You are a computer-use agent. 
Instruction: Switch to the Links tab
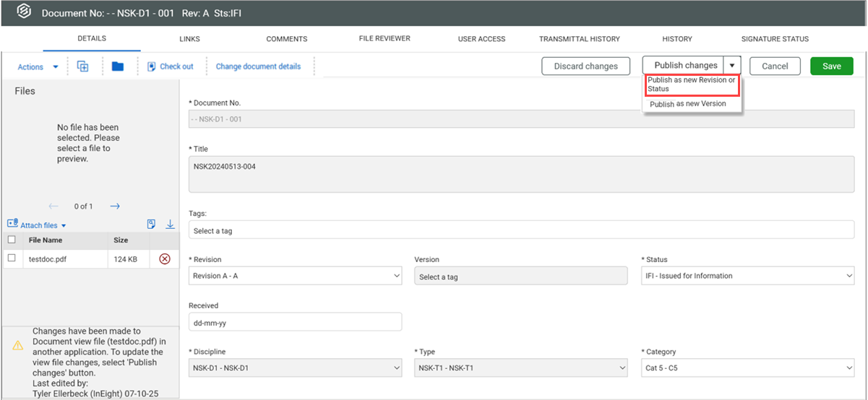pos(189,39)
